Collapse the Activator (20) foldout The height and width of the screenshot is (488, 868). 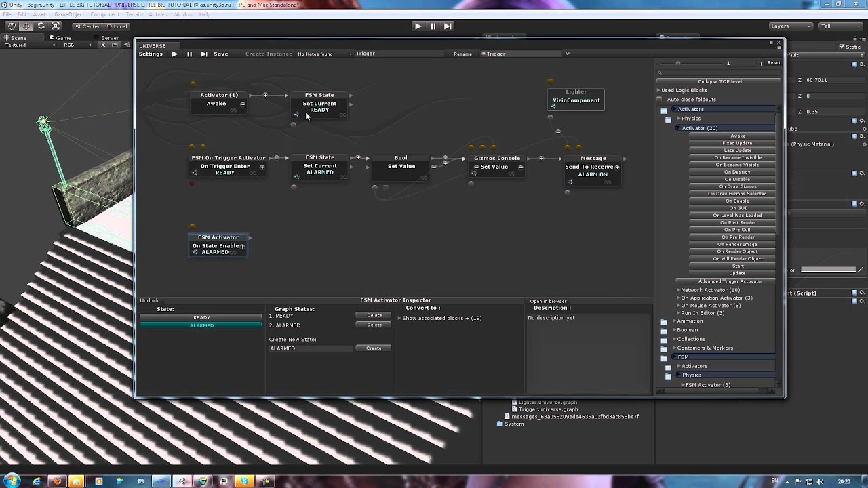700,128
